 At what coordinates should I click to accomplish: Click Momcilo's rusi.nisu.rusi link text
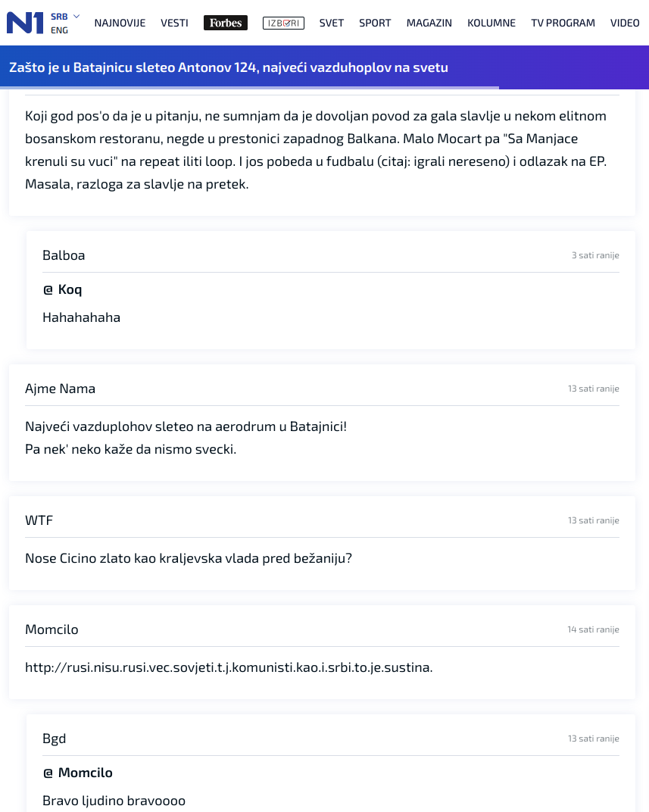229,667
